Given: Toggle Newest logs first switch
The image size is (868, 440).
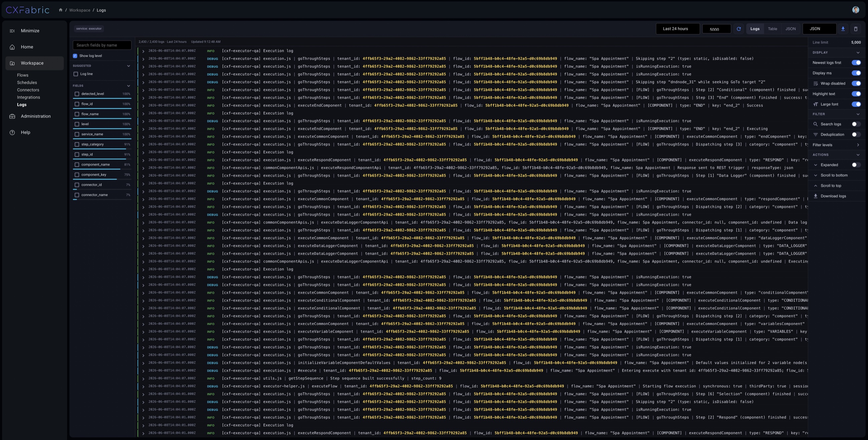Looking at the screenshot, I should tap(856, 63).
